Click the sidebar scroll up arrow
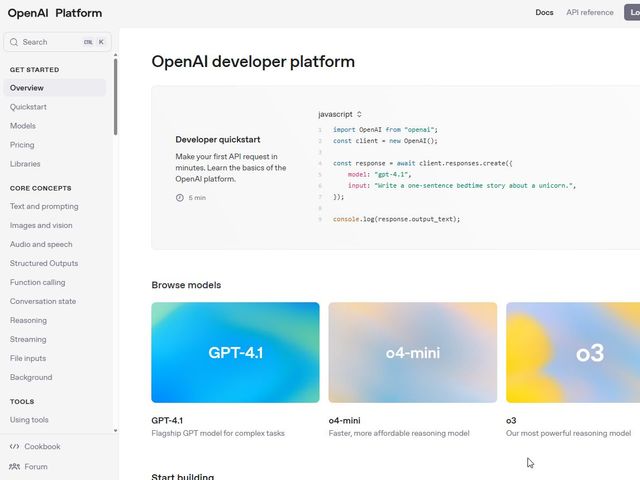 click(116, 55)
